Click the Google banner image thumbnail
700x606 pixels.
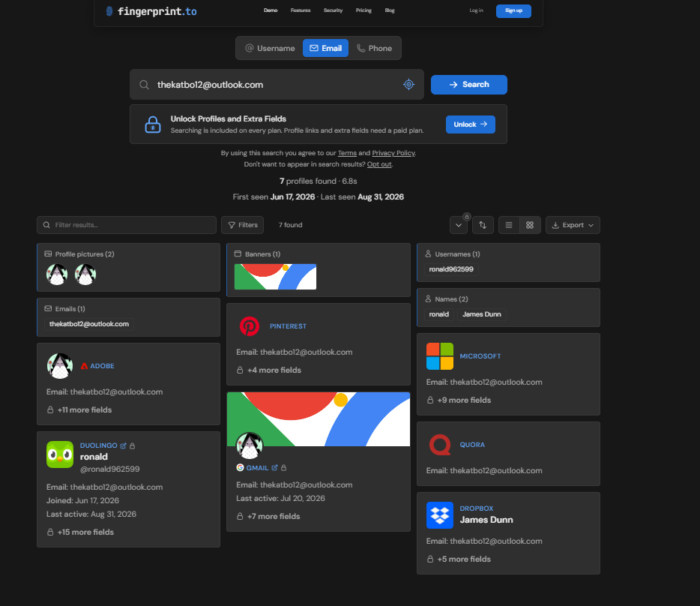tap(276, 277)
